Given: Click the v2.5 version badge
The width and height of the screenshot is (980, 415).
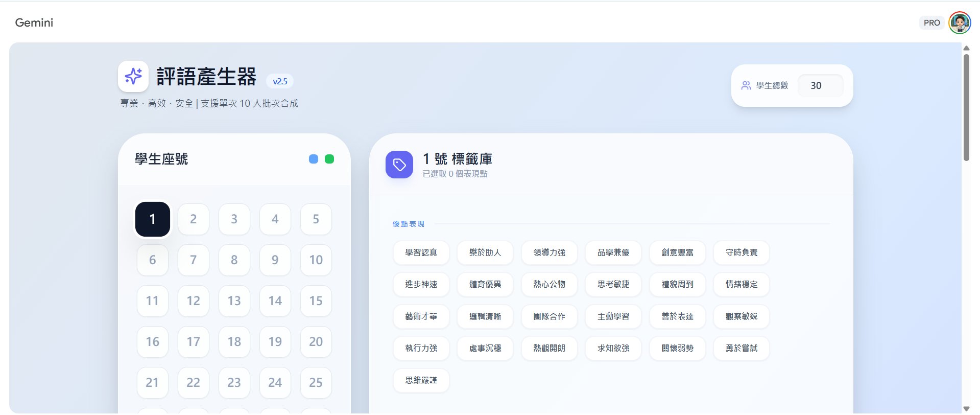Looking at the screenshot, I should (x=280, y=81).
